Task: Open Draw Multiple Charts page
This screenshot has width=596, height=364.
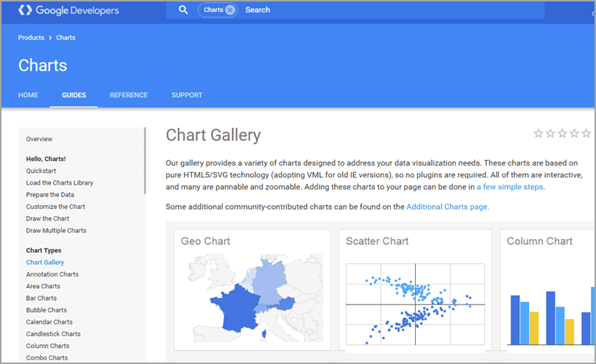Action: (x=56, y=231)
